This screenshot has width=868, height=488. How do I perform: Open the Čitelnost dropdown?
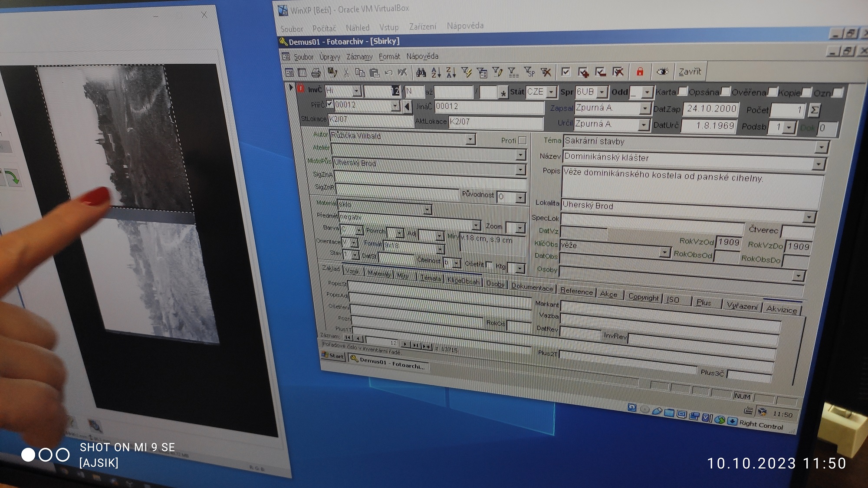point(456,263)
